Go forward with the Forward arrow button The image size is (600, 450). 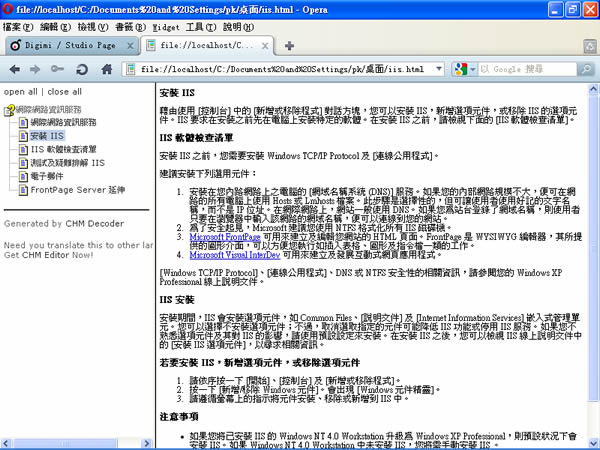tap(35, 69)
